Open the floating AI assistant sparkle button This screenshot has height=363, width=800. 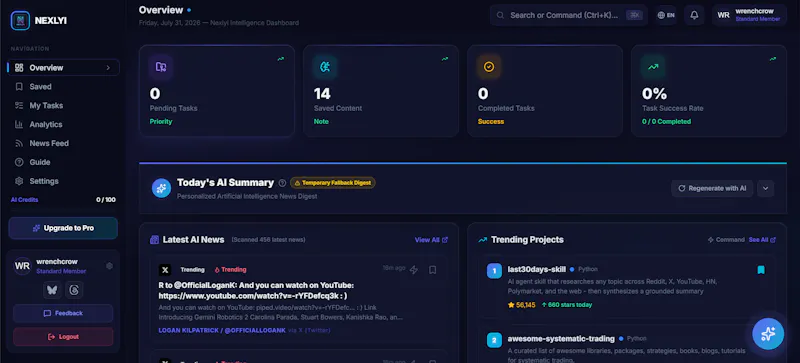768,334
